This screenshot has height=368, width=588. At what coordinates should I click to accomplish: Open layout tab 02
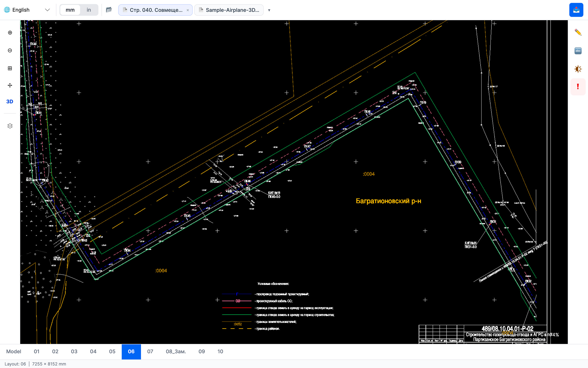[x=55, y=351]
